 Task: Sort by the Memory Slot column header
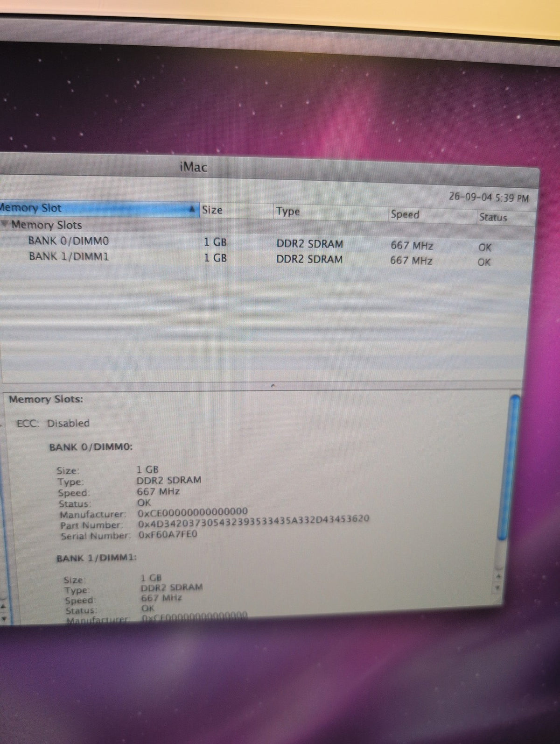coord(99,209)
